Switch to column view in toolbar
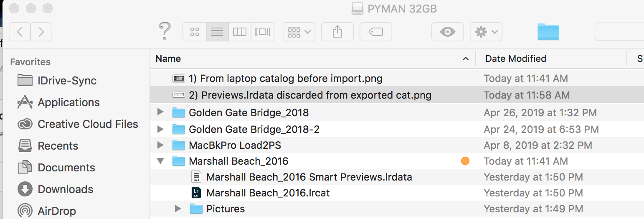644x219 pixels. (240, 32)
